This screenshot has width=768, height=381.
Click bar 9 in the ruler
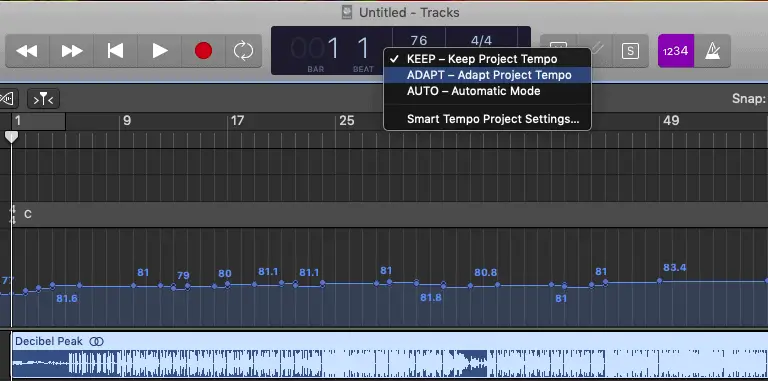pos(127,120)
